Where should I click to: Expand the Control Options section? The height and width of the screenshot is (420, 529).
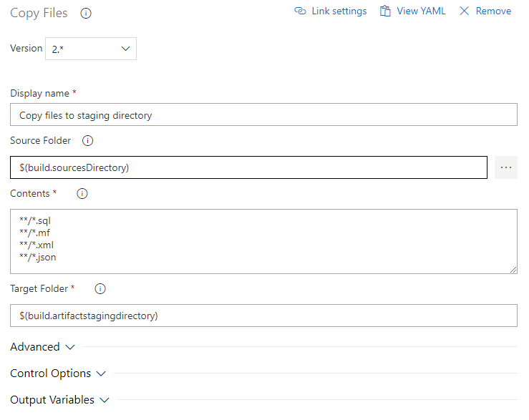point(58,373)
